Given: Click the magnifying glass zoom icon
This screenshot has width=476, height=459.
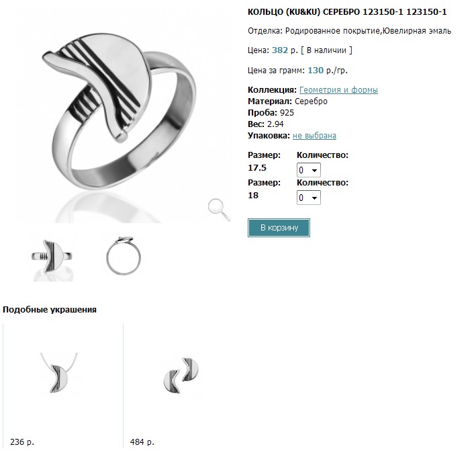Looking at the screenshot, I should 219,210.
